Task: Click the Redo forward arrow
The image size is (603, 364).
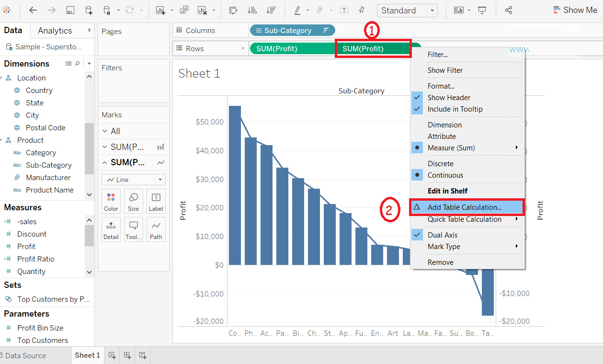Action: click(x=52, y=10)
